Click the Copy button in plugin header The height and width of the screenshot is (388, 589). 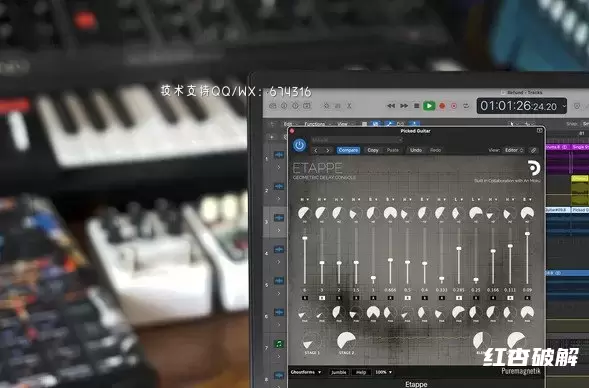(373, 150)
